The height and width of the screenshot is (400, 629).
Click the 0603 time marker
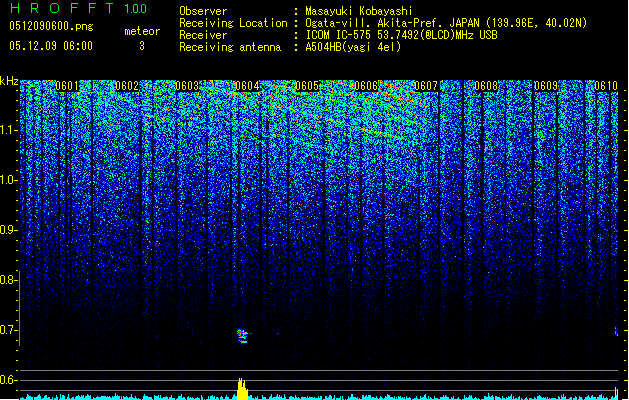[x=187, y=86]
